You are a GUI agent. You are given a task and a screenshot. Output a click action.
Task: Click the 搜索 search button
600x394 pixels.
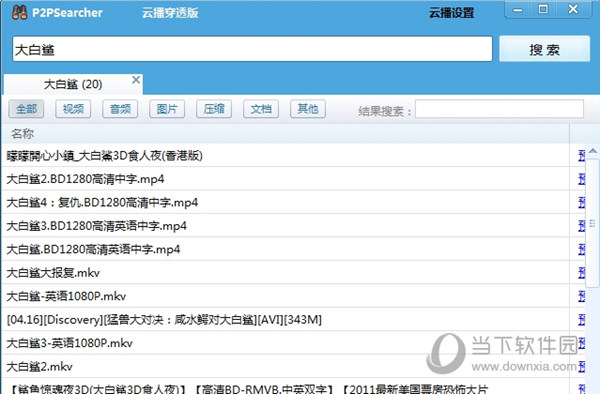545,49
